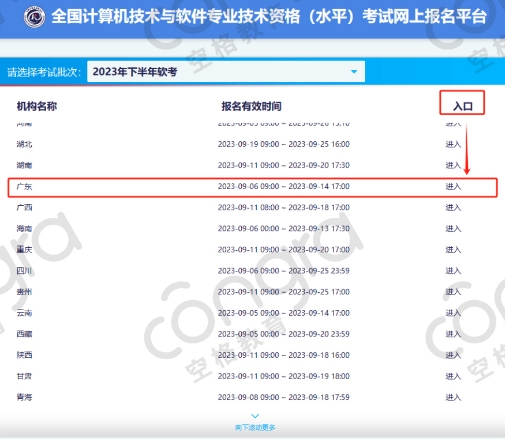
Task: Click 进入 link for 贵州
Action: [453, 292]
